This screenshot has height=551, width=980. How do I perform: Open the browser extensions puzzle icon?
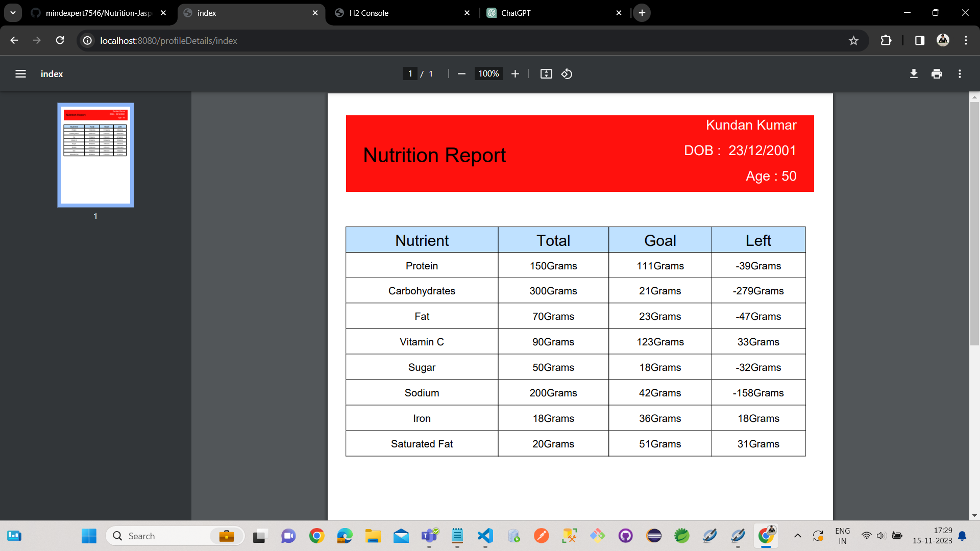point(887,40)
